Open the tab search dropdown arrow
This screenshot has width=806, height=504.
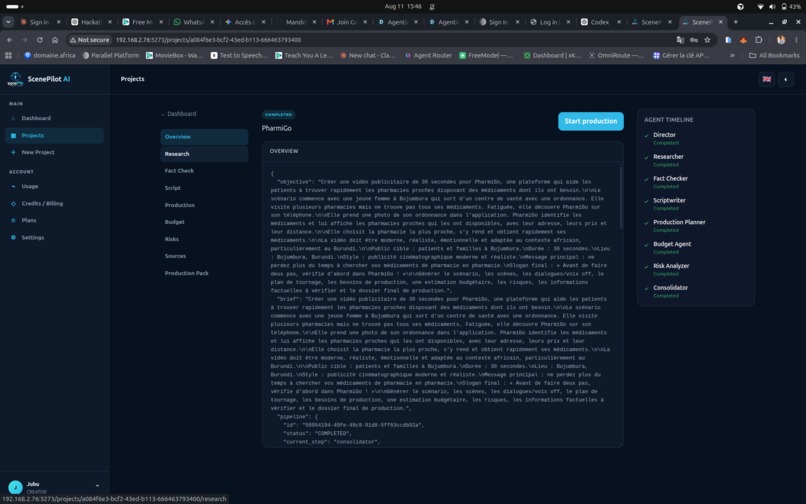click(x=8, y=22)
